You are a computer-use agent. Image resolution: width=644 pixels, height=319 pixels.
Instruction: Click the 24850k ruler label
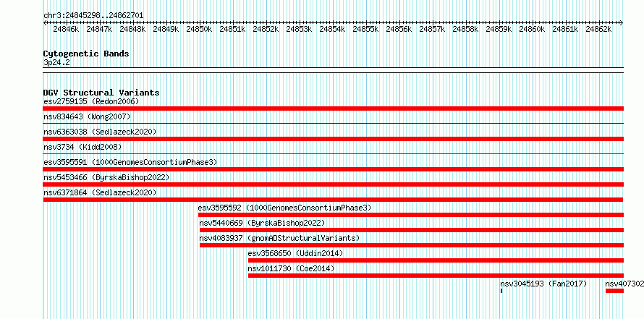(x=199, y=29)
